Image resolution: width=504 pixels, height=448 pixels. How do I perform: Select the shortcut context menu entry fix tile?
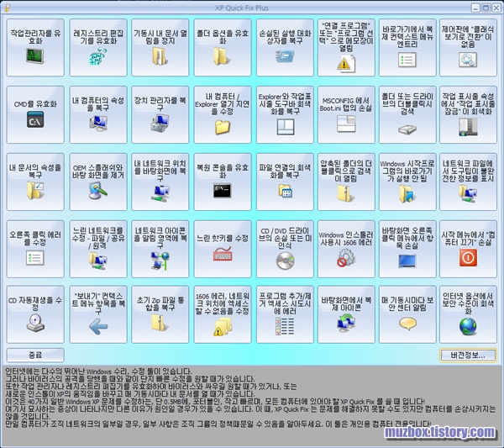point(407,47)
